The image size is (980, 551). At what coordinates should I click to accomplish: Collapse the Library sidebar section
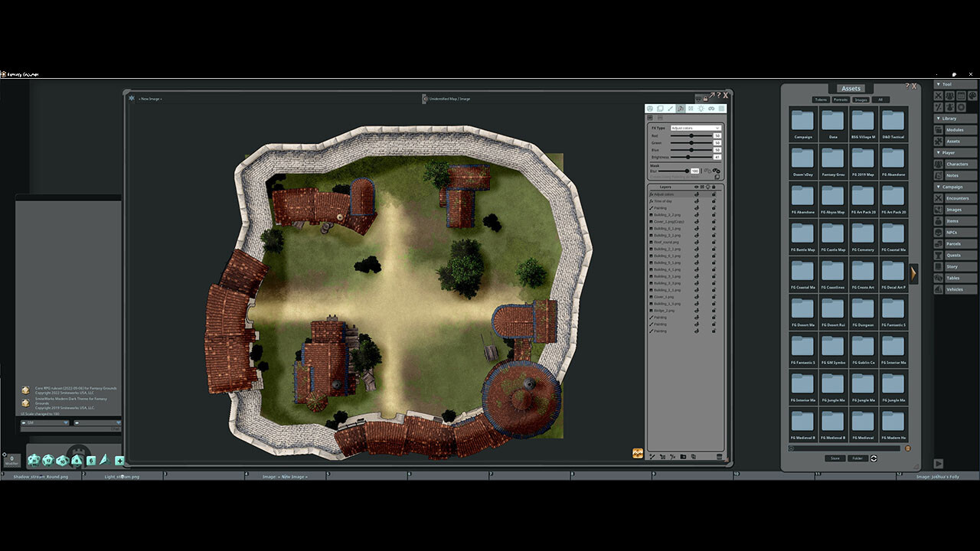[x=940, y=117]
